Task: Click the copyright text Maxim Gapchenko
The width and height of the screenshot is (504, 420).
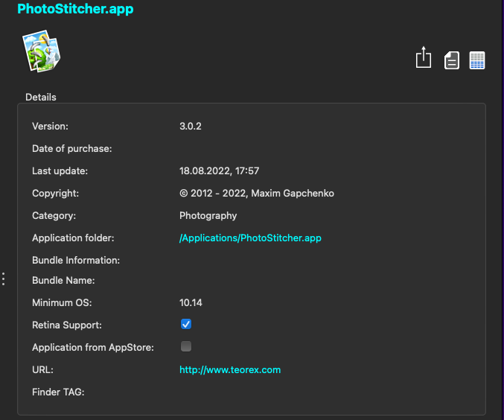Action: coord(293,194)
